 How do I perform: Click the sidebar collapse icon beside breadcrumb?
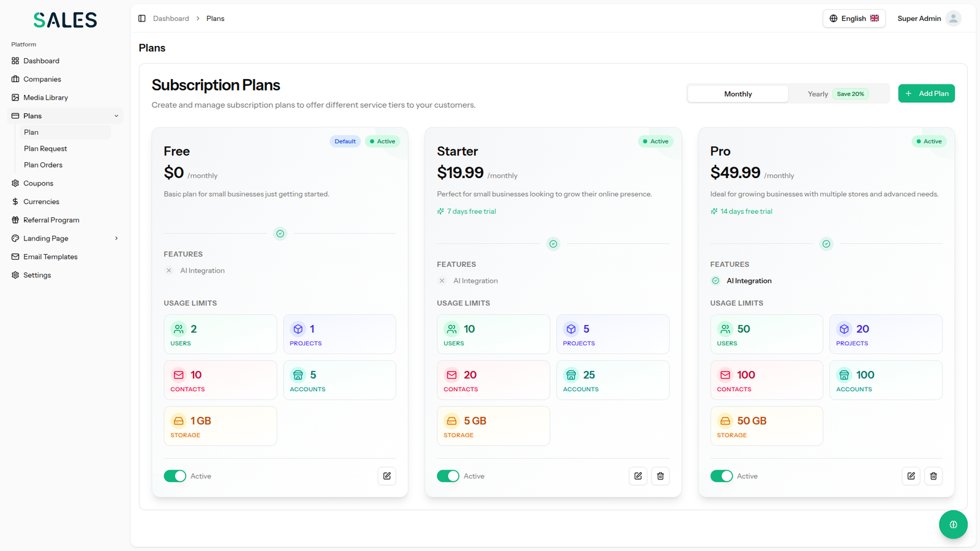(142, 18)
